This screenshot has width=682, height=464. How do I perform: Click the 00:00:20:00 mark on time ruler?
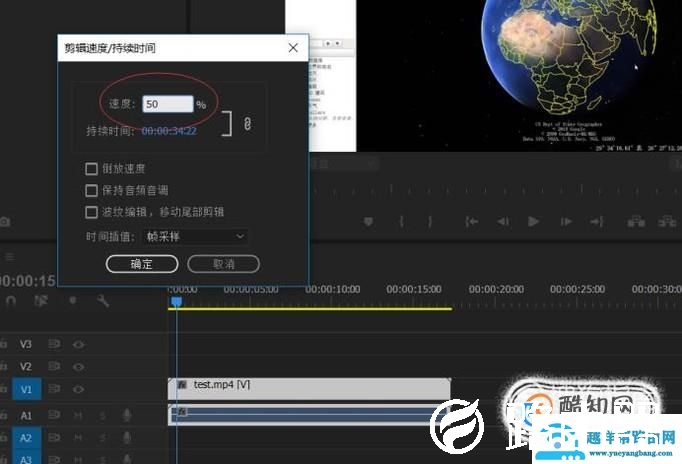coord(496,289)
